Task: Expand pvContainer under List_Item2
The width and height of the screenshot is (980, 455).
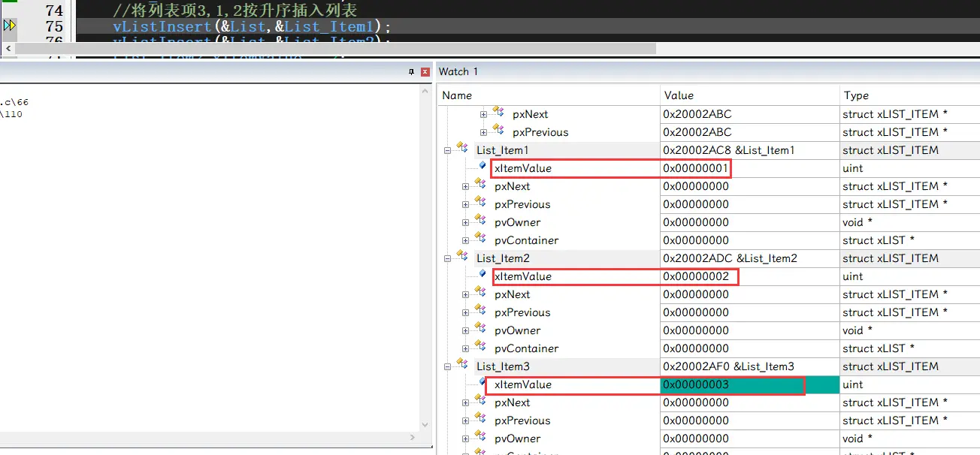Action: click(466, 348)
